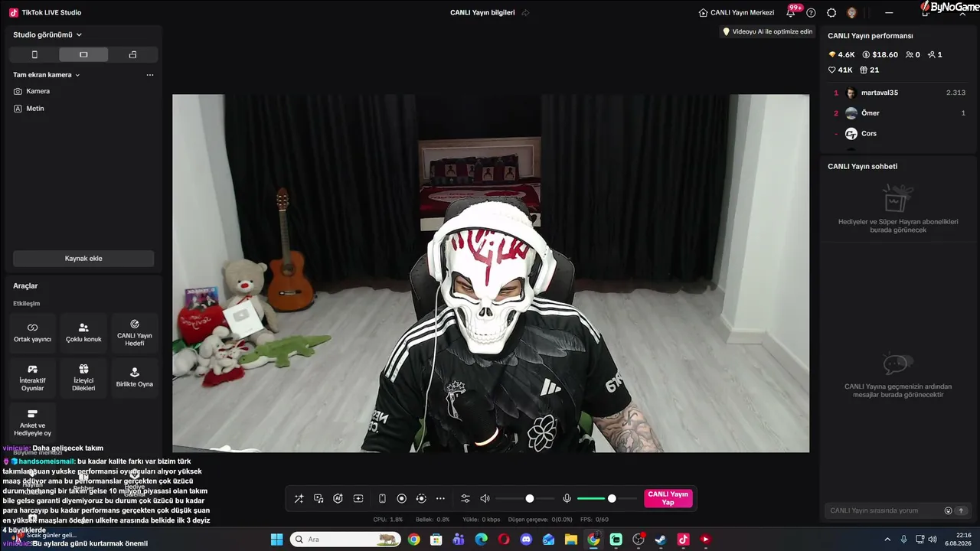This screenshot has width=980, height=551.
Task: Click the add-clip rectangle icon in toolbar
Action: (x=358, y=499)
